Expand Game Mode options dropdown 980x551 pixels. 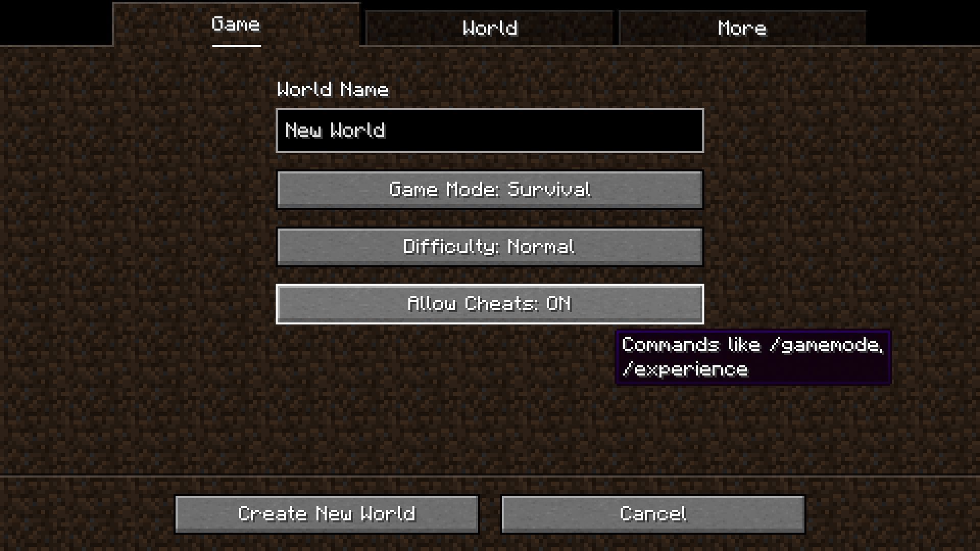(x=489, y=189)
